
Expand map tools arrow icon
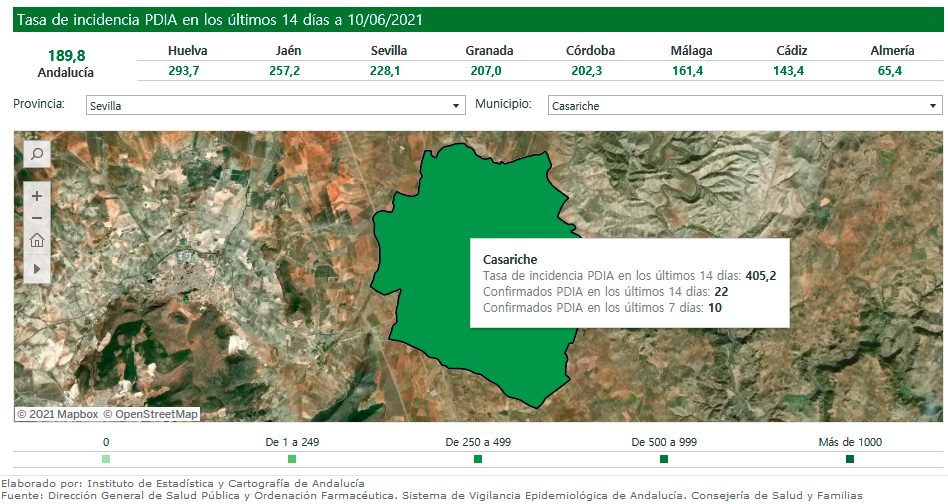37,268
